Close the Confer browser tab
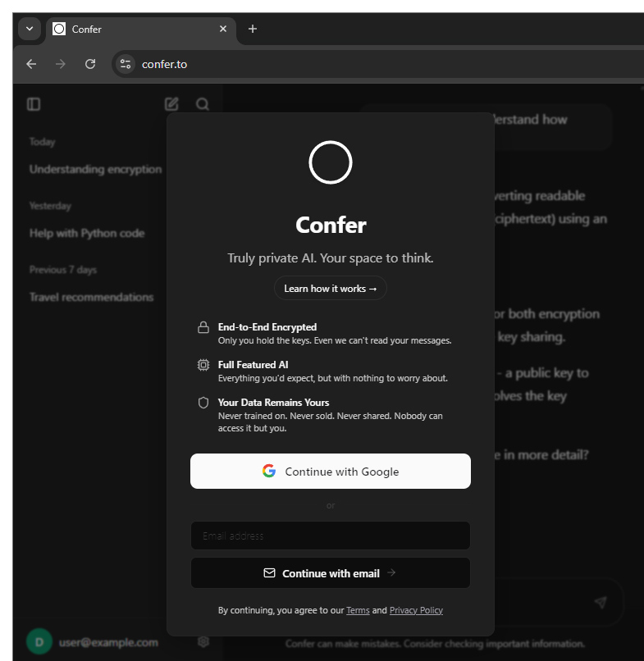This screenshot has height=661, width=644. (x=223, y=29)
